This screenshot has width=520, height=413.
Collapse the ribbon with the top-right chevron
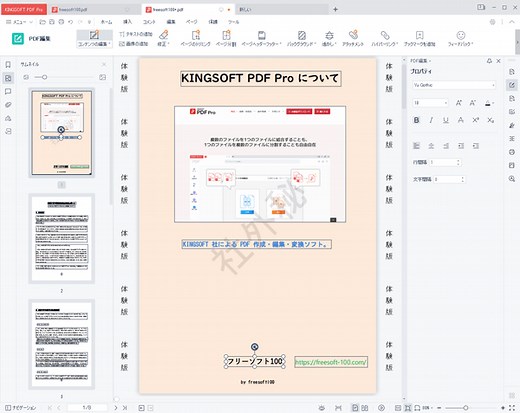click(x=512, y=22)
